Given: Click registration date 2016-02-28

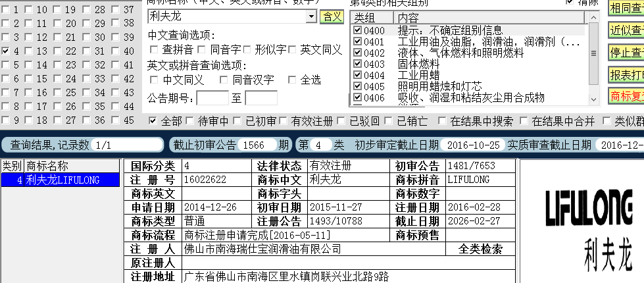Looking at the screenshot, I should click(x=474, y=207).
